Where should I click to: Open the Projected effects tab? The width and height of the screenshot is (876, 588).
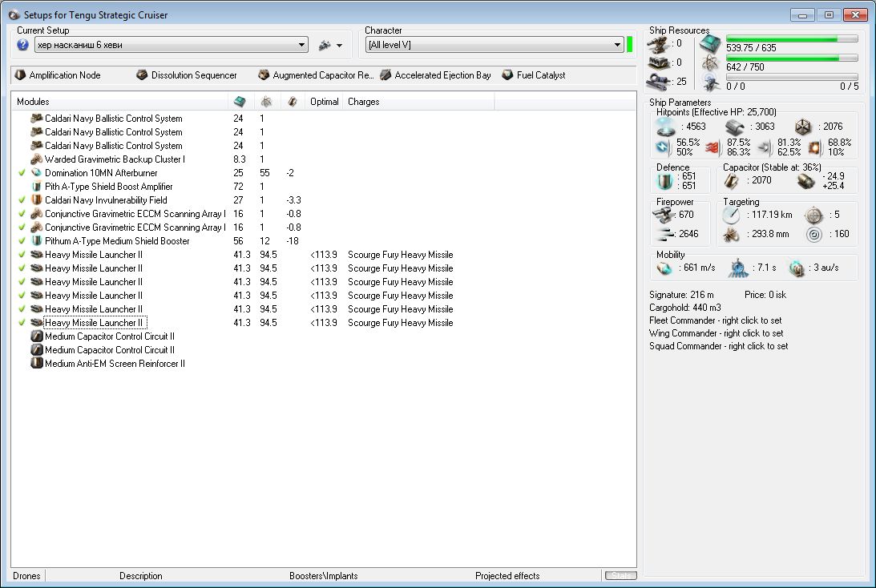(507, 576)
